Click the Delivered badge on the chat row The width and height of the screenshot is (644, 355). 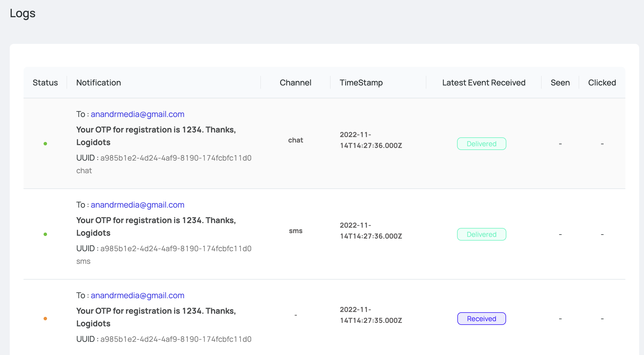[x=481, y=144]
